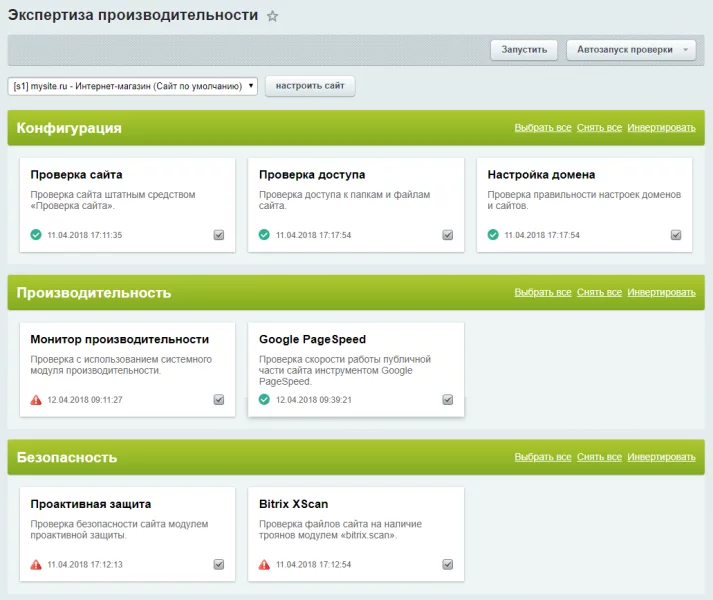Click Инвертировать in Безопасность section
The height and width of the screenshot is (600, 713).
coord(661,457)
